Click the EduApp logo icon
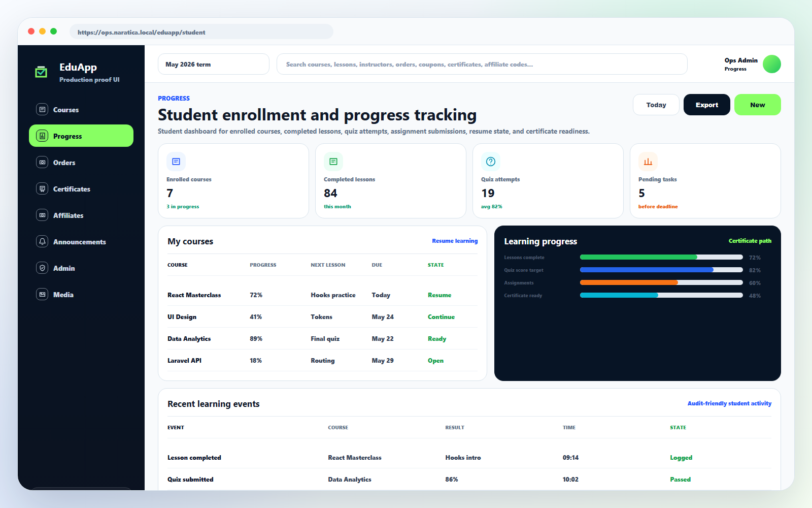The image size is (812, 508). [41, 72]
